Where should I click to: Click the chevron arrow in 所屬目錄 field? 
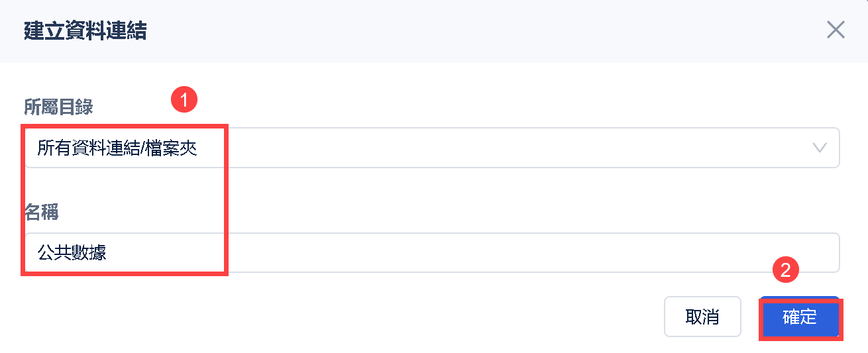coord(820,148)
